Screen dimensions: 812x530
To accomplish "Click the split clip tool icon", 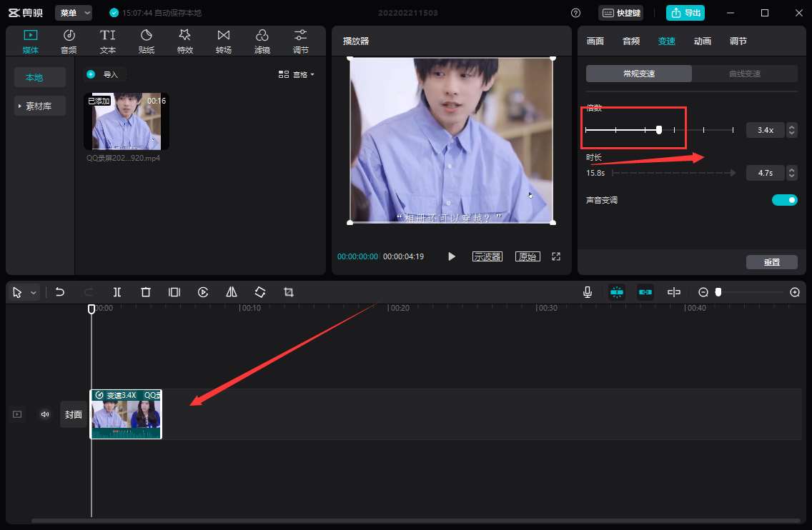I will (117, 292).
